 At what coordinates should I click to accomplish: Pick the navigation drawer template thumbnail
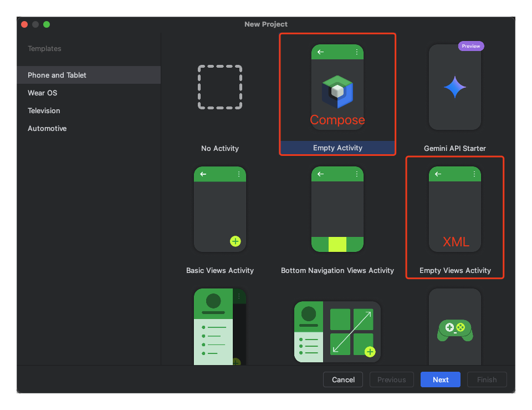coord(220,327)
